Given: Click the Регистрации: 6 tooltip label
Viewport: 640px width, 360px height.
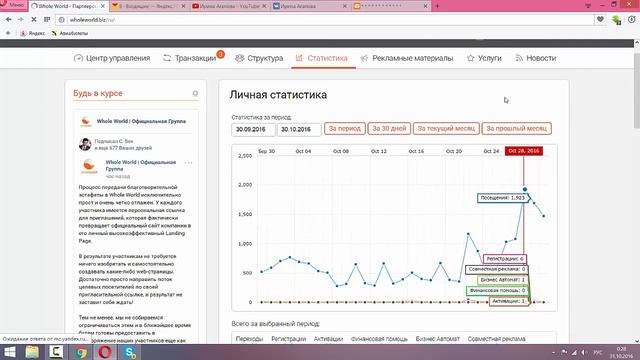Looking at the screenshot, I should tap(504, 259).
